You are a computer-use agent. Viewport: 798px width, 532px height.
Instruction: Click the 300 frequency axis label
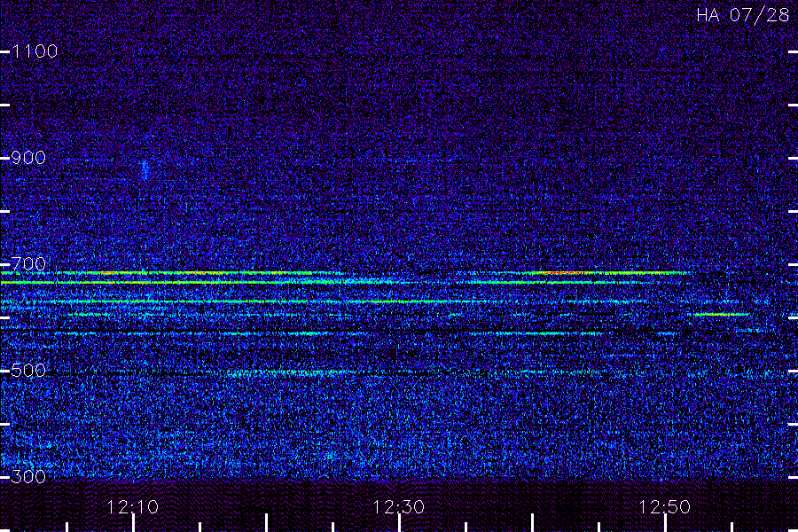(x=28, y=476)
